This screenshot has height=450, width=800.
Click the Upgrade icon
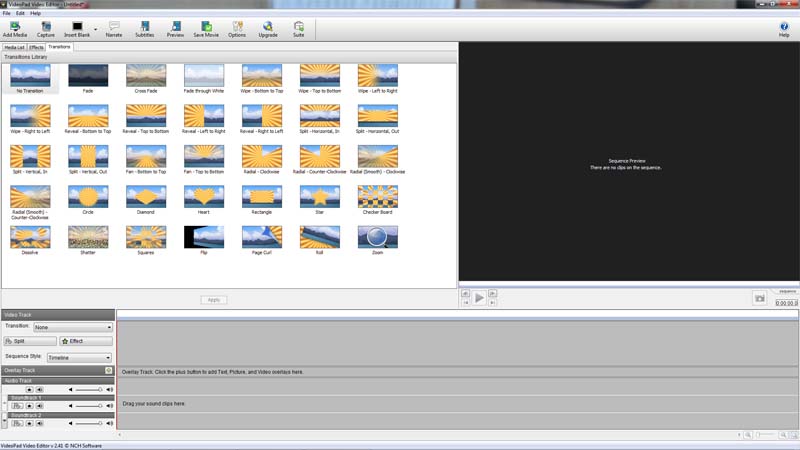click(x=268, y=29)
